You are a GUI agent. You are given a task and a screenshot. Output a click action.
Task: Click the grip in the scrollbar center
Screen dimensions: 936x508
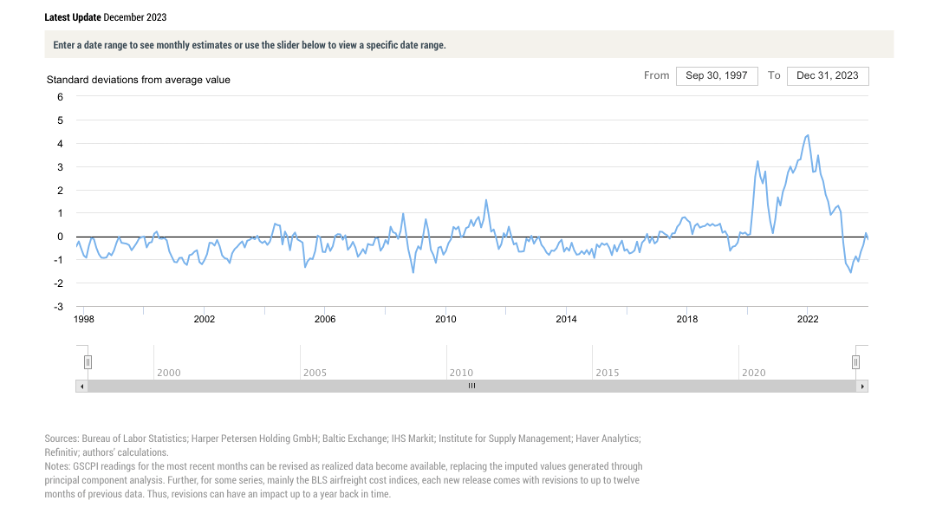tap(472, 386)
